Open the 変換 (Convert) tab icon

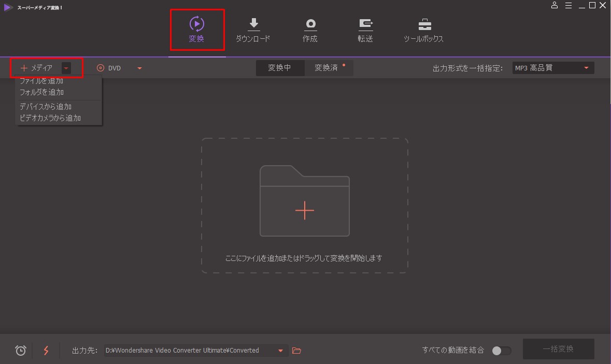[x=196, y=24]
